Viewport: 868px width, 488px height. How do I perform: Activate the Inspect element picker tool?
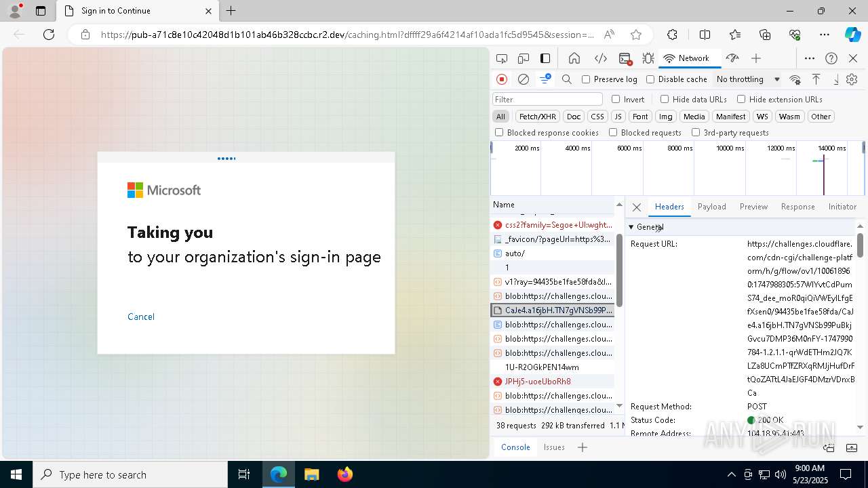(x=502, y=58)
